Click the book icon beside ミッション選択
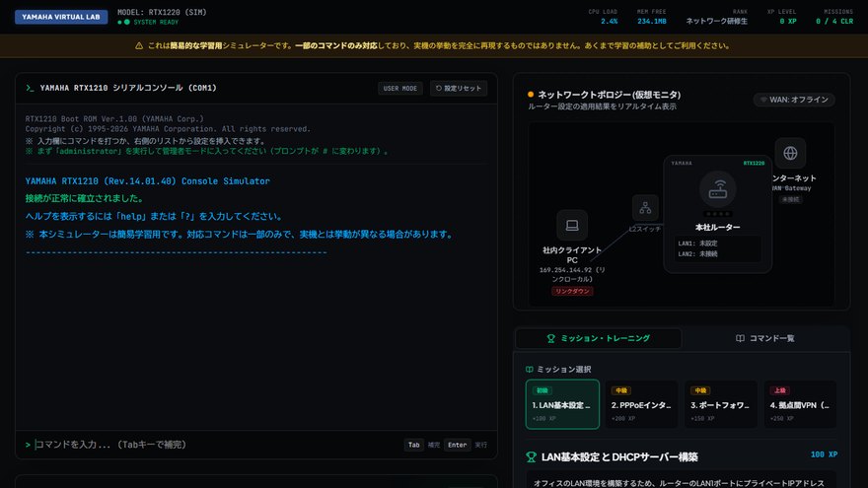868x488 pixels. 530,370
